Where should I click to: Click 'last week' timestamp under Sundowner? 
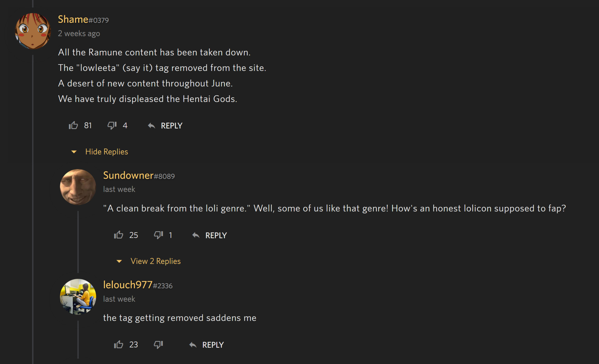[119, 189]
